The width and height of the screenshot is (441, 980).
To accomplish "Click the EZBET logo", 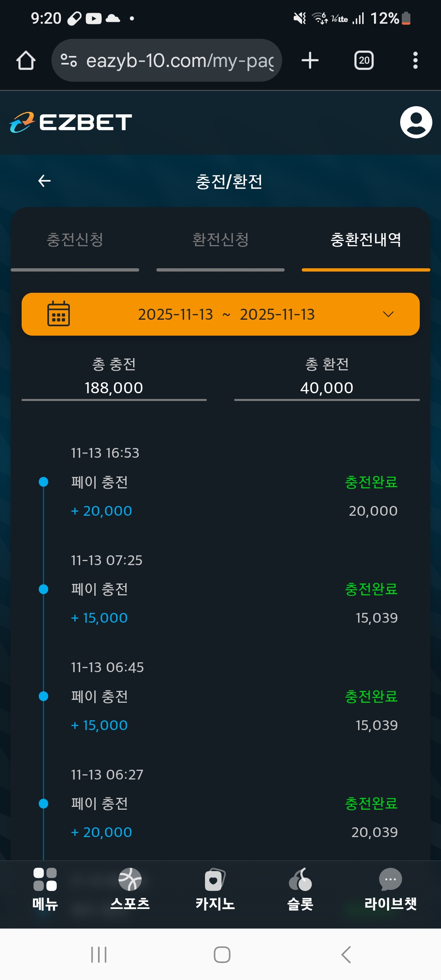I will pos(71,122).
